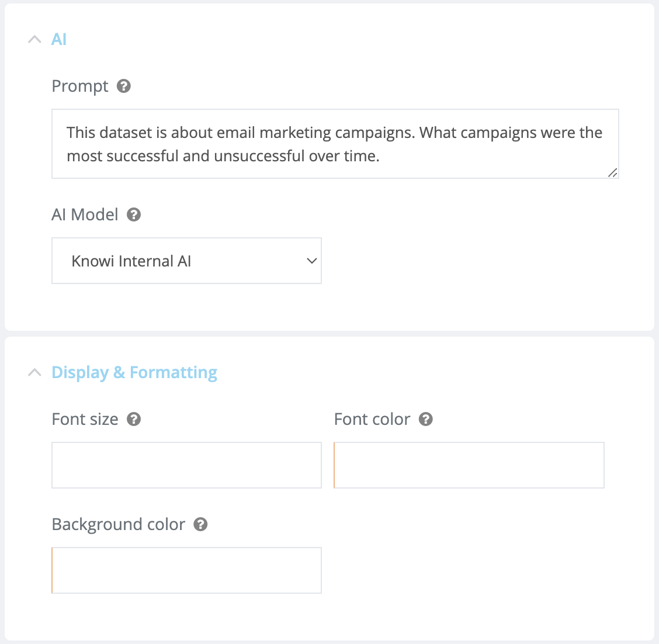Viewport: 659px width, 644px height.
Task: Click inside the Font size field
Action: click(186, 465)
